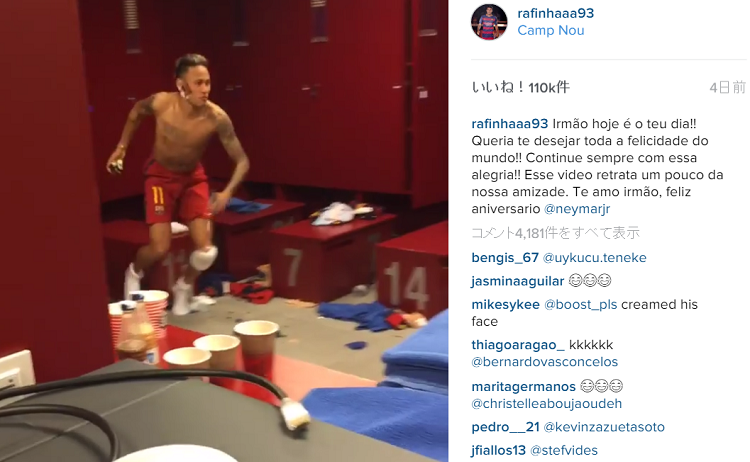The height and width of the screenshot is (462, 750).
Task: Open commenter maritagermanos profile
Action: point(523,386)
